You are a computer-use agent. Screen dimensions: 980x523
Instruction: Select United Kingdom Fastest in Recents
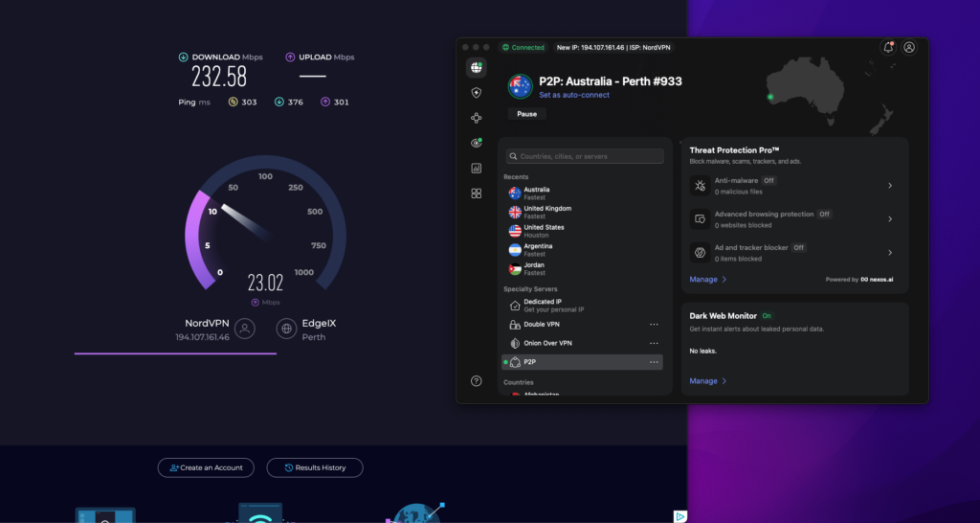click(x=585, y=212)
